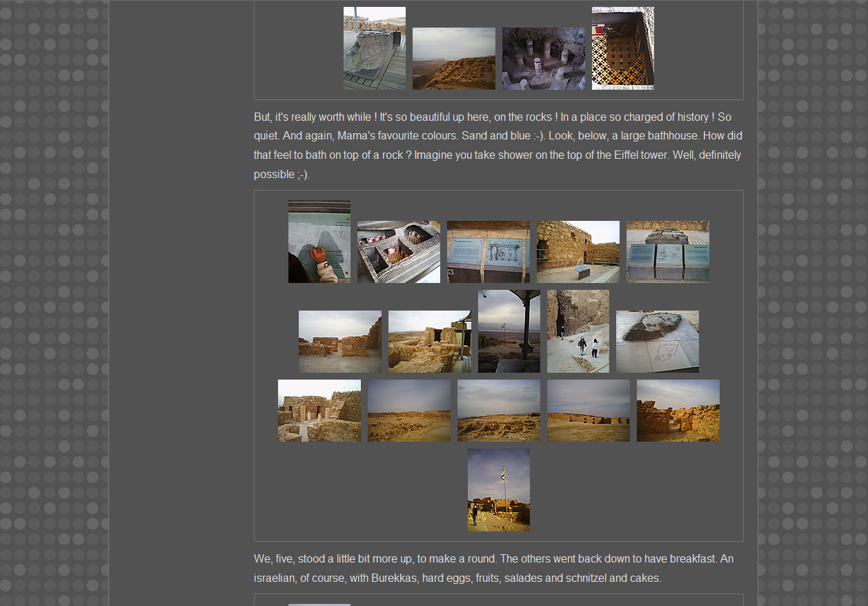
Task: Open the two information plaques photo
Action: (x=488, y=252)
